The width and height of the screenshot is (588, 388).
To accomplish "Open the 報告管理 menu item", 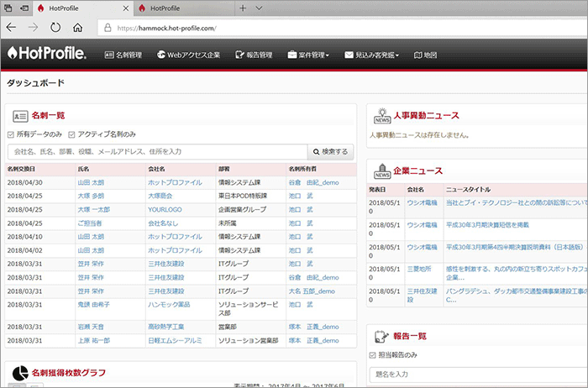I will tap(254, 55).
